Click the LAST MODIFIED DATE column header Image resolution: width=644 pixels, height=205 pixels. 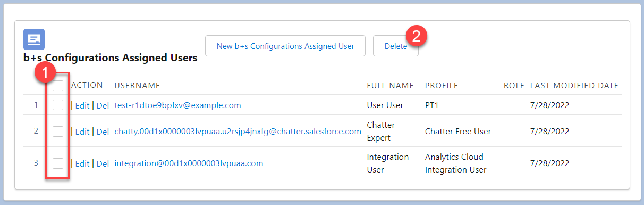coord(574,86)
